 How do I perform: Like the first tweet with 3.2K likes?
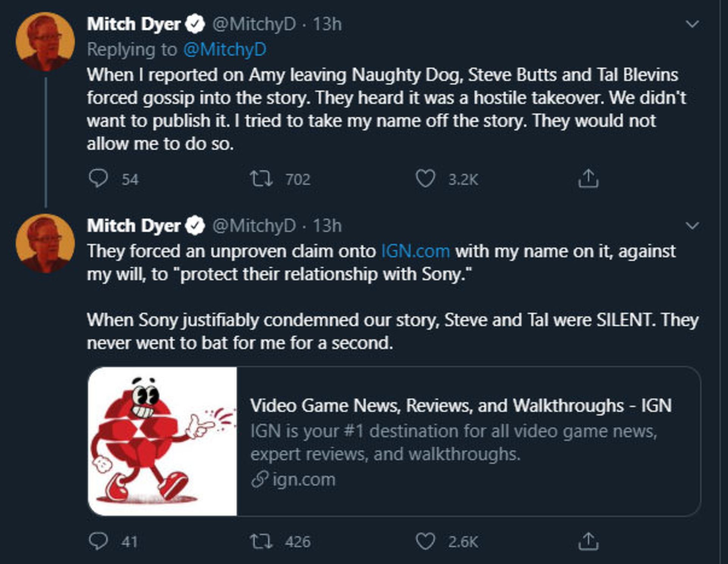click(425, 179)
